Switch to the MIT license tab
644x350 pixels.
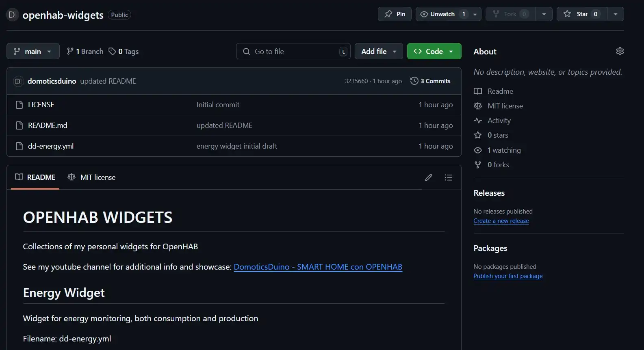(x=91, y=177)
